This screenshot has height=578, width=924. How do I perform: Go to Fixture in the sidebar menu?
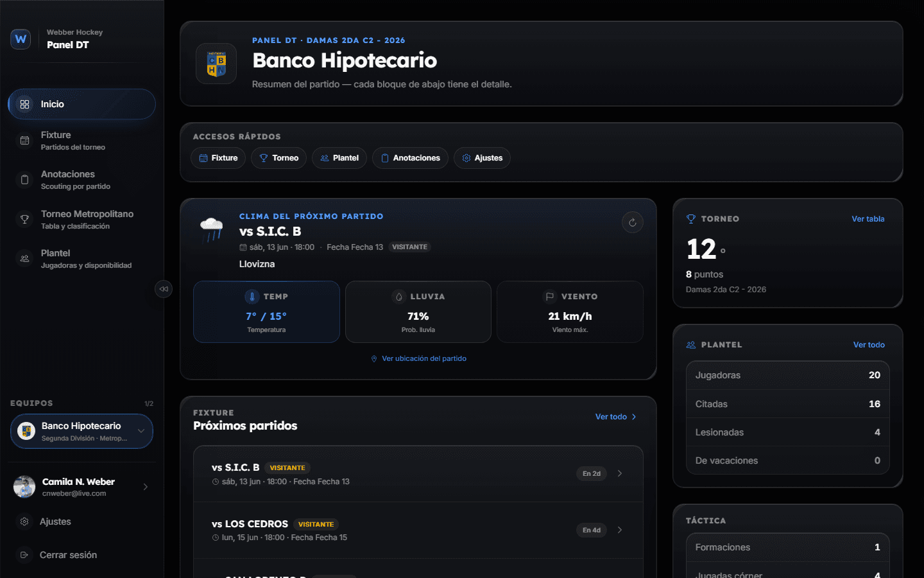click(x=81, y=141)
